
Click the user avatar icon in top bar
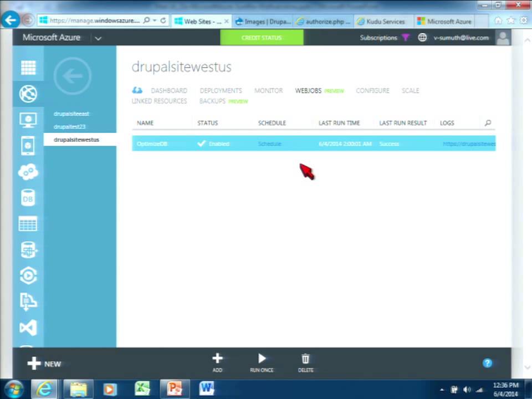point(503,38)
